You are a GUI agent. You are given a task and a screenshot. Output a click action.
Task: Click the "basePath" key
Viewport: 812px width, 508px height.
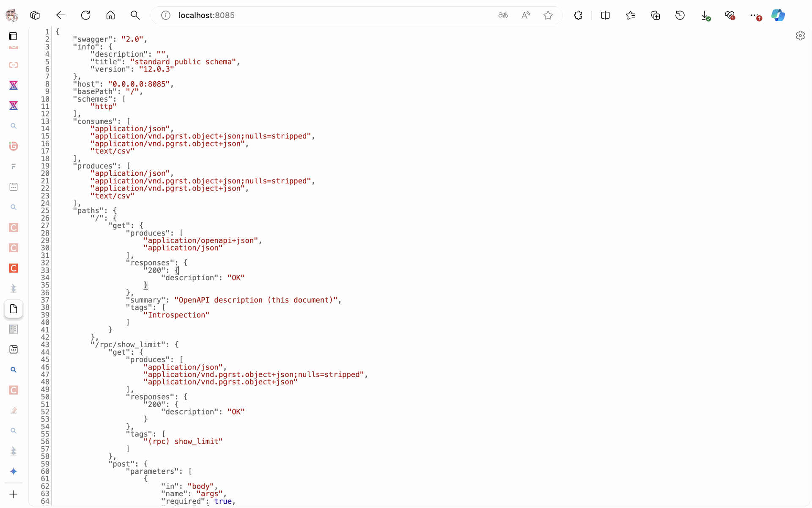coord(95,92)
